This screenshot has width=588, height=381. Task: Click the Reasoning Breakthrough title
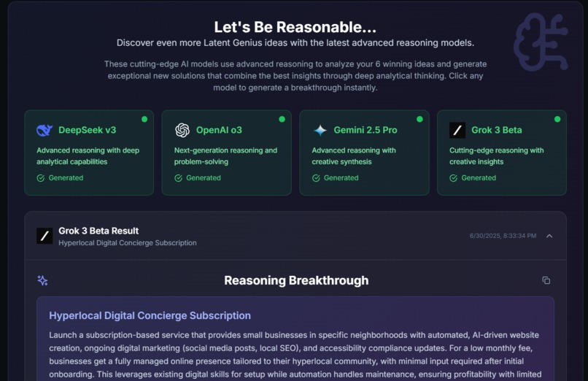click(296, 280)
